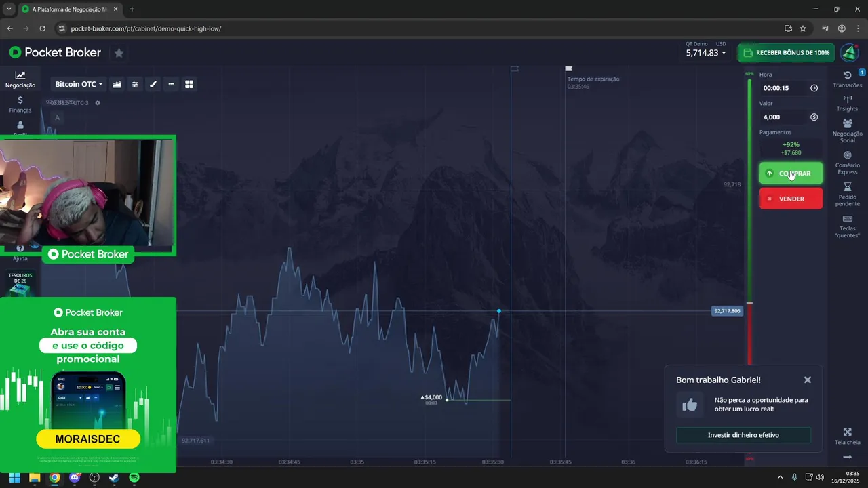Open the multi-chart grid layout icon
Viewport: 868px width, 488px height.
click(x=189, y=84)
